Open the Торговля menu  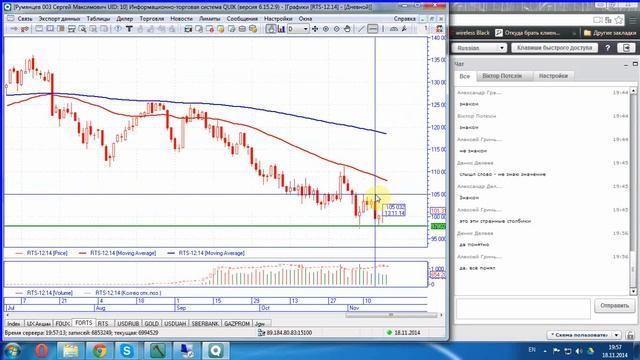[151, 19]
